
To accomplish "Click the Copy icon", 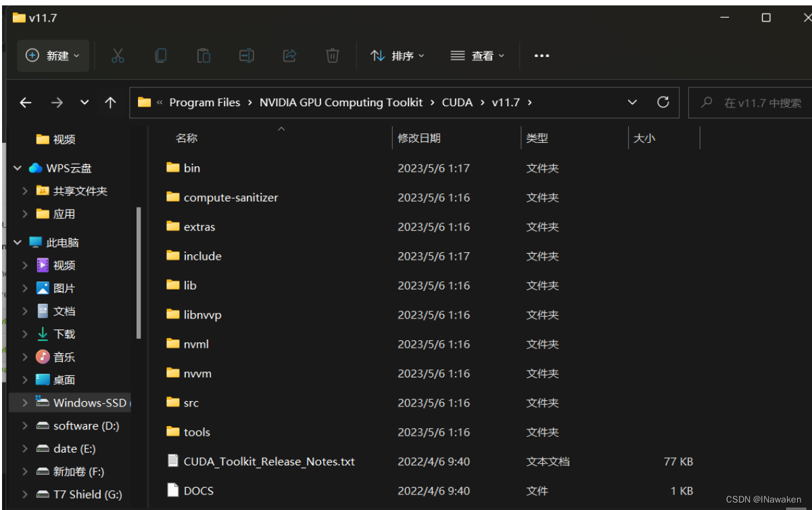I will 161,56.
